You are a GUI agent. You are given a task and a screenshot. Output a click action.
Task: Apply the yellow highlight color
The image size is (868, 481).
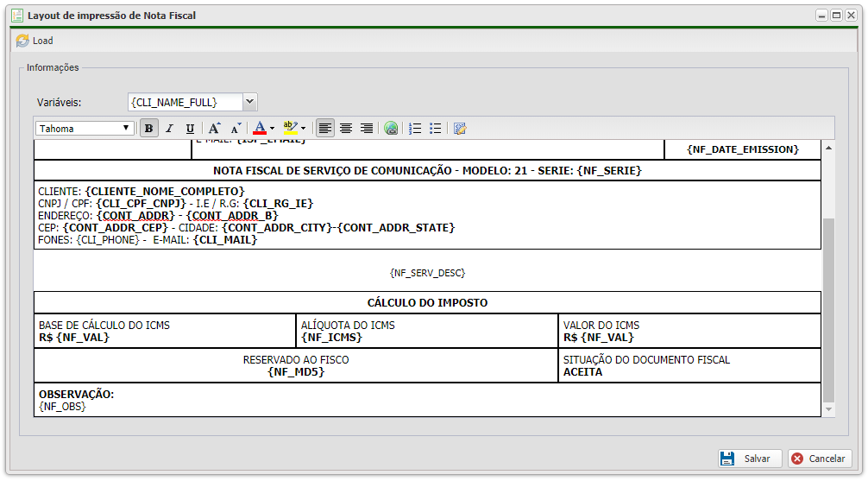coord(291,129)
